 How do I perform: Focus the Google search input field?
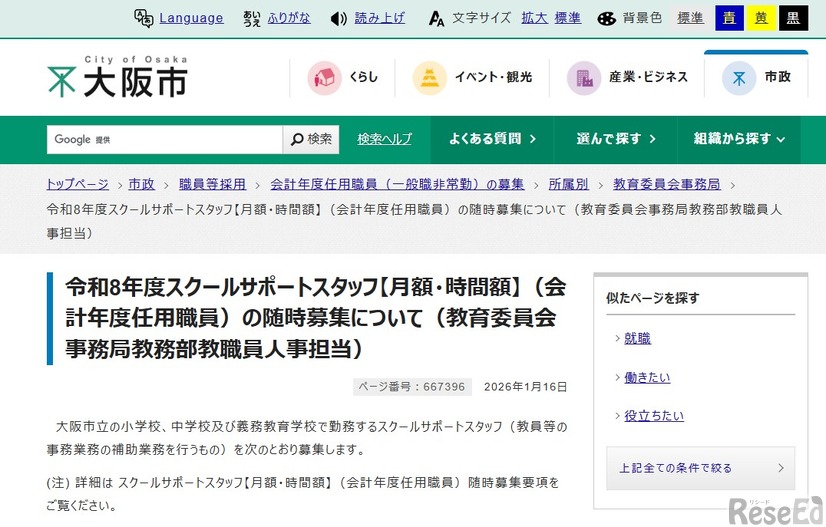[x=165, y=140]
